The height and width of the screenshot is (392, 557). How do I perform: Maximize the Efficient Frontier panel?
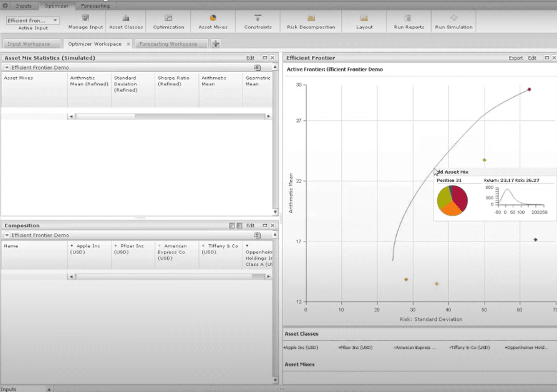tap(547, 58)
